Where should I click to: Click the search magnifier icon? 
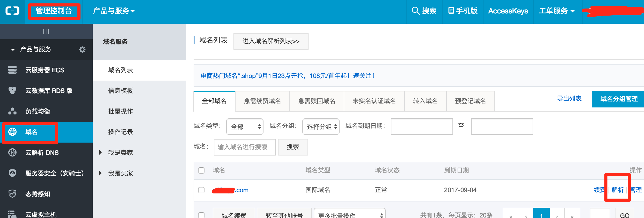pos(415,11)
